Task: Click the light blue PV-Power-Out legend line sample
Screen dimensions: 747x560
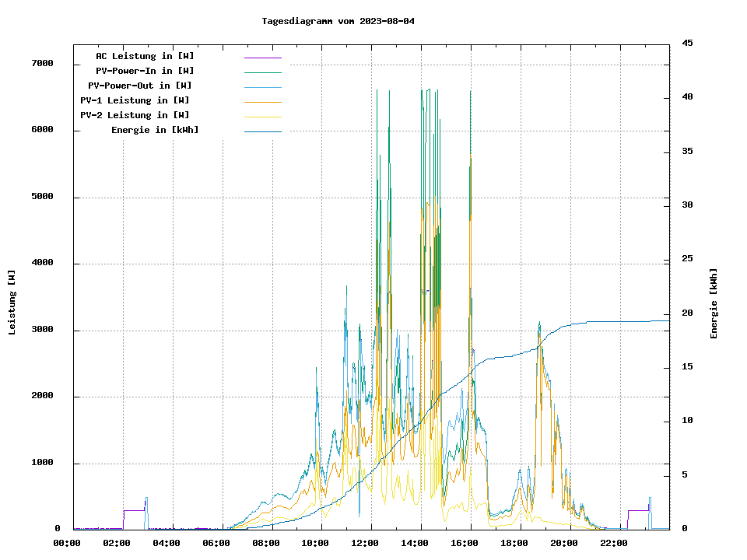Action: coord(262,87)
